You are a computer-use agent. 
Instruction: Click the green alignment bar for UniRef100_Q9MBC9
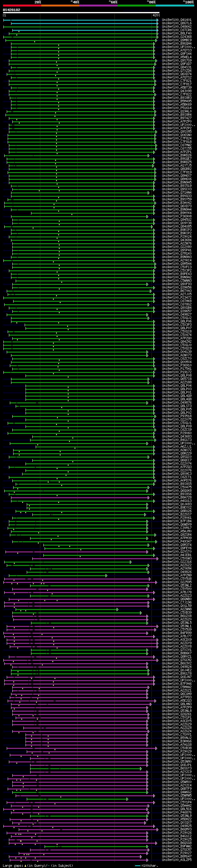[81, 40]
